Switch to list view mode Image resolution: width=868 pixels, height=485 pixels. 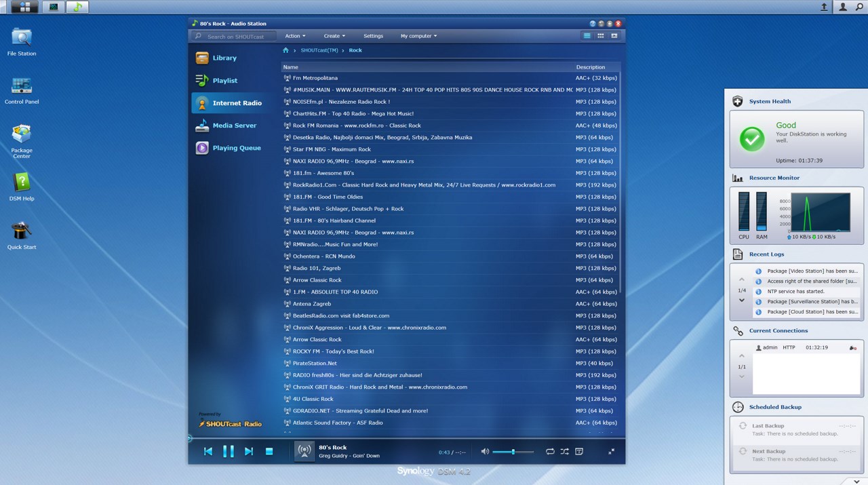[x=587, y=36]
